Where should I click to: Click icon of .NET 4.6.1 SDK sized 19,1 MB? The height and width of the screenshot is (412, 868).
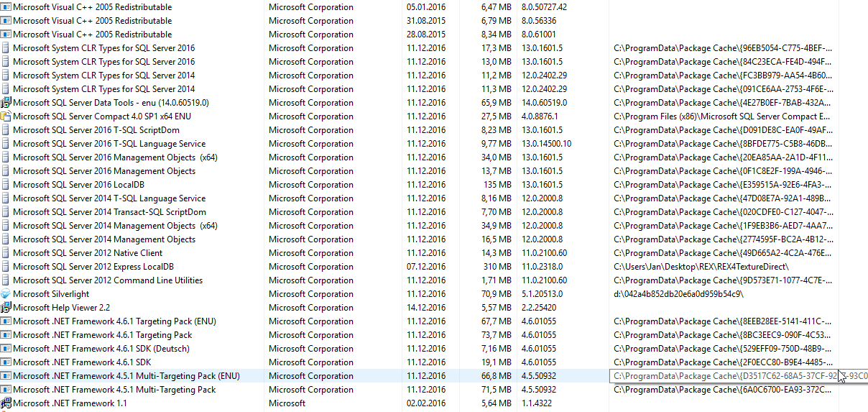click(x=6, y=362)
